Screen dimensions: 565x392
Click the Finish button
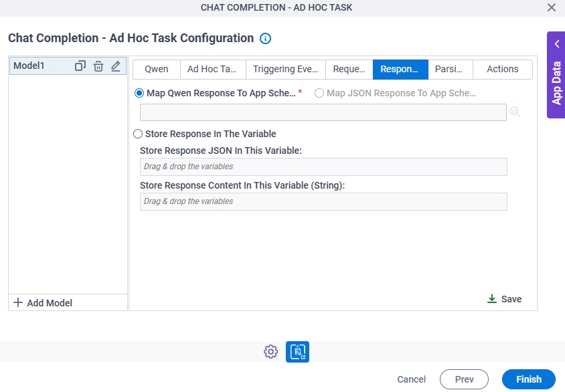[x=529, y=379]
